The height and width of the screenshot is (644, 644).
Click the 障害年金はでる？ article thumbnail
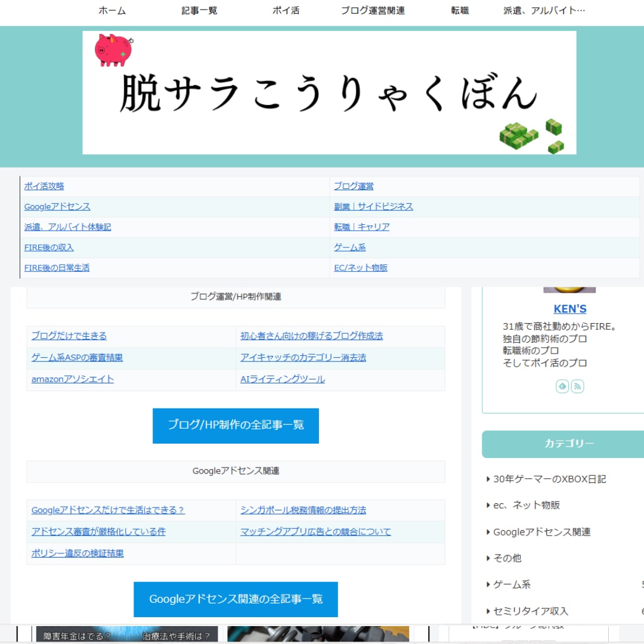click(127, 634)
